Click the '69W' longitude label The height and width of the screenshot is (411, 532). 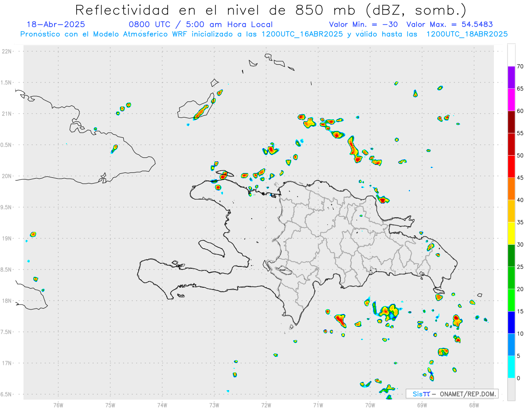point(422,405)
